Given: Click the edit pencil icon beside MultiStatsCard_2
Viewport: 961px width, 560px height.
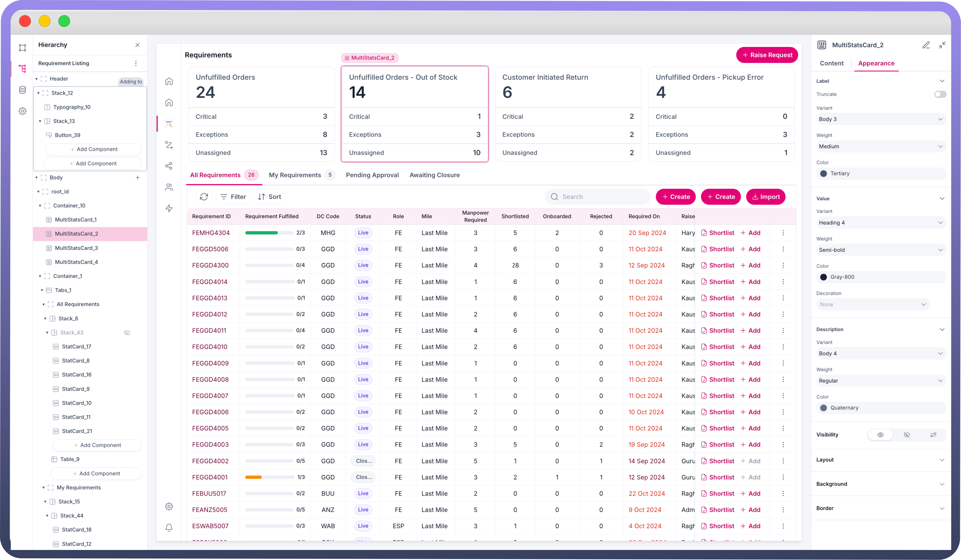Looking at the screenshot, I should [x=926, y=45].
